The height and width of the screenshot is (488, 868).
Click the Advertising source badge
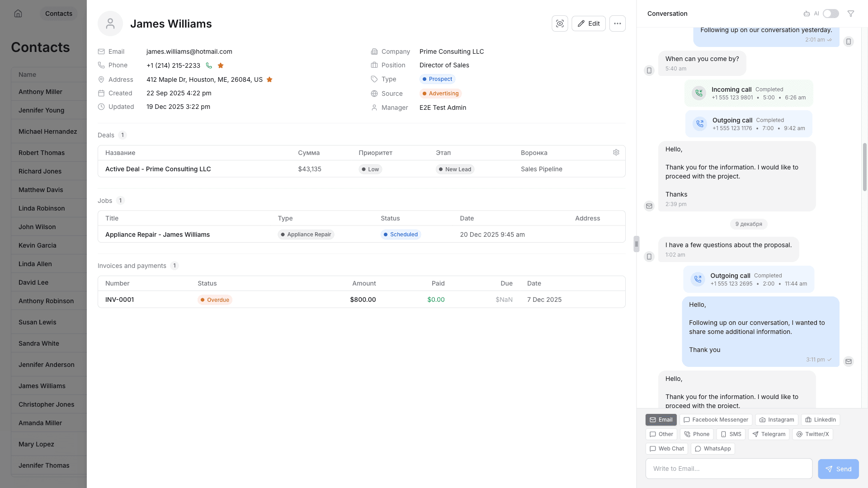440,94
